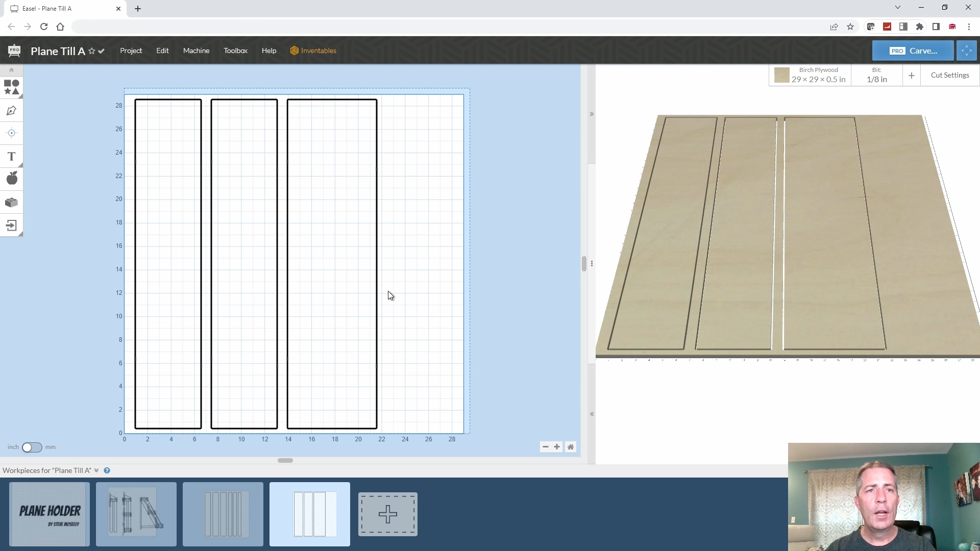Viewport: 980px width, 551px height.
Task: Reset canvas view with home icon
Action: pyautogui.click(x=571, y=447)
